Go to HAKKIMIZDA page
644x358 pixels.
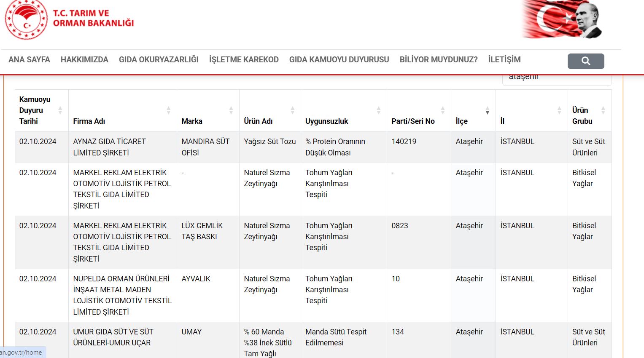point(84,60)
